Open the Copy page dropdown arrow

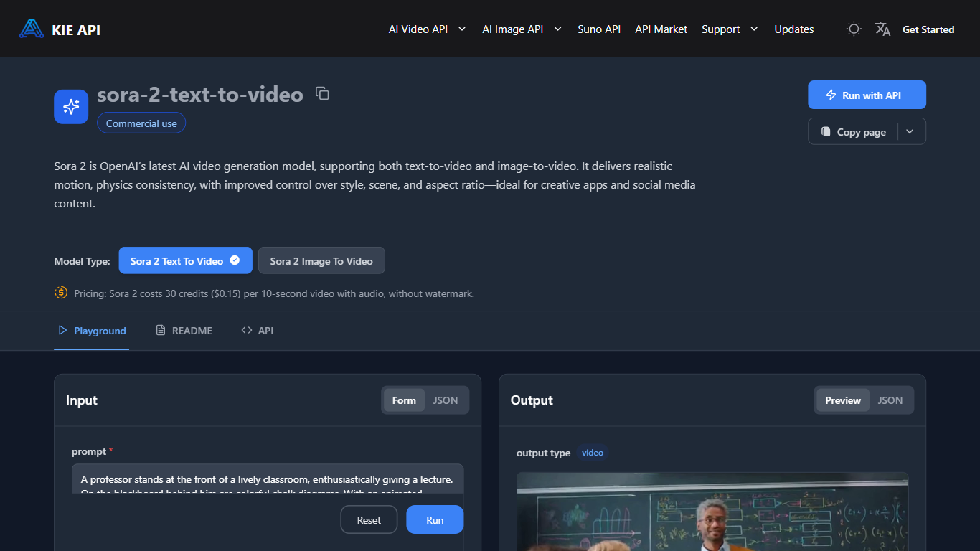tap(910, 131)
